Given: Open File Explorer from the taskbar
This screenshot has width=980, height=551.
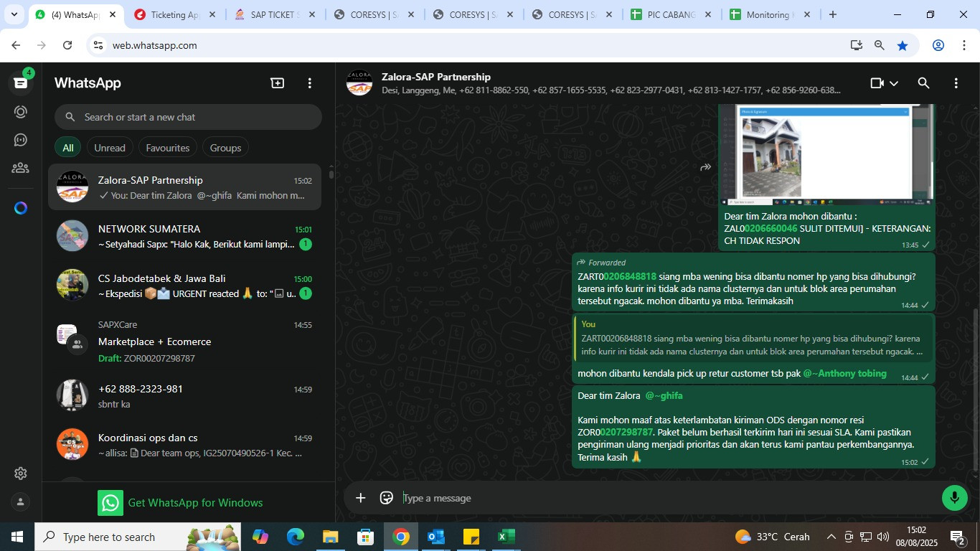Looking at the screenshot, I should (x=330, y=537).
